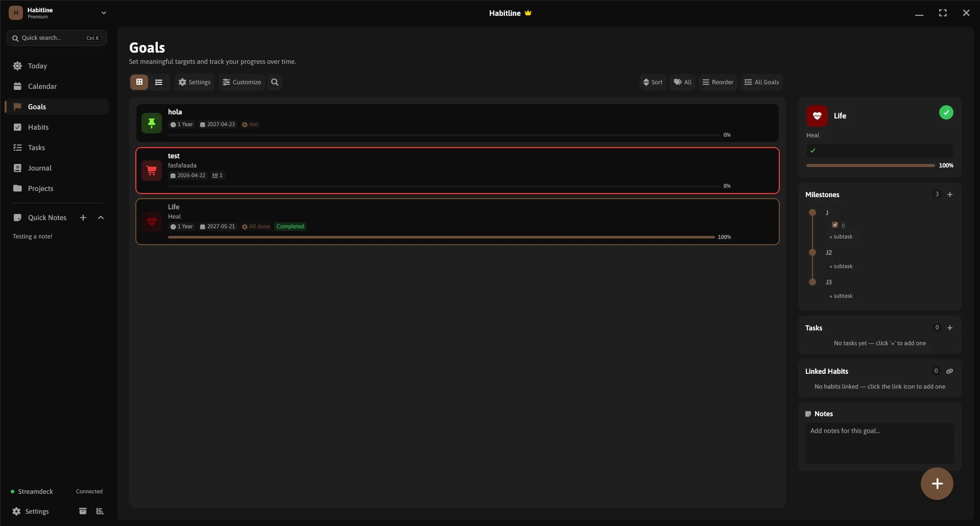Click the Streamdeck connection status
The image size is (980, 526).
pos(57,491)
